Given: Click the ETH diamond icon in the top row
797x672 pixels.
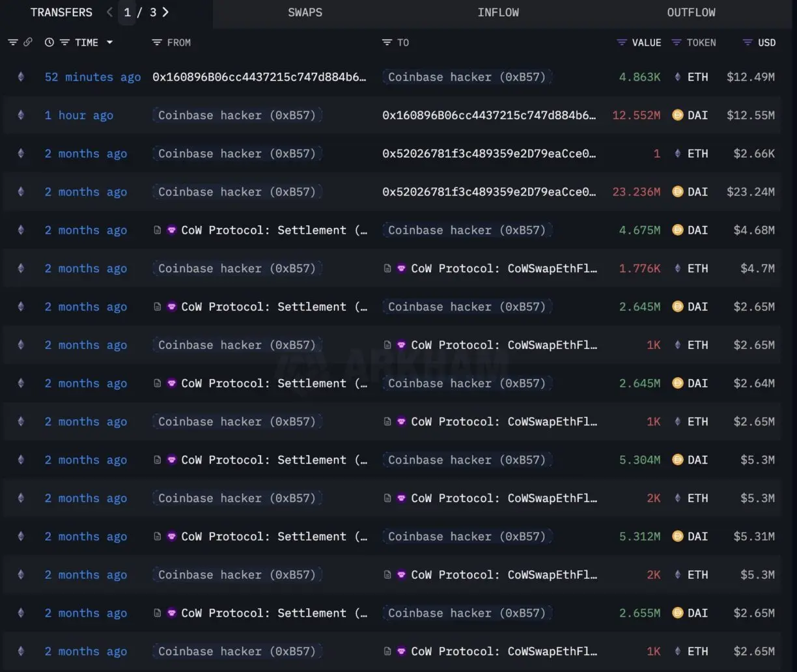Looking at the screenshot, I should (x=679, y=77).
